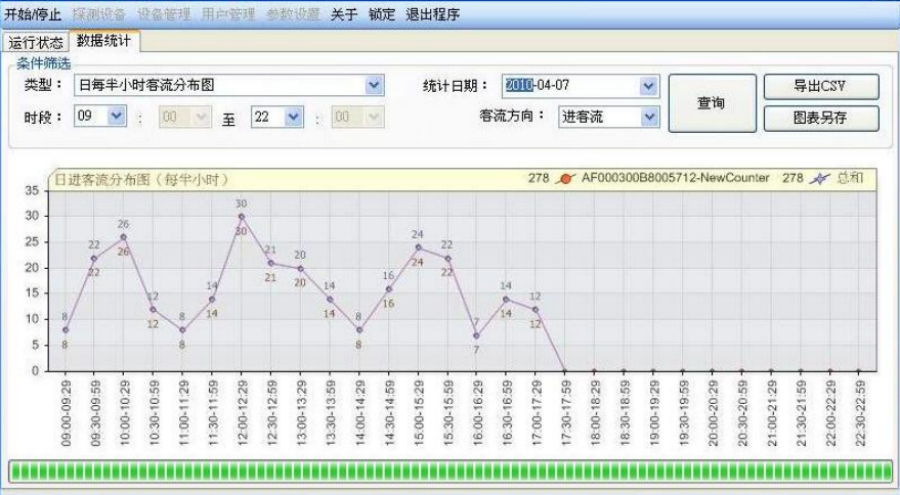Expand the start hour 09 dropdown
This screenshot has width=900, height=495.
pos(116,117)
